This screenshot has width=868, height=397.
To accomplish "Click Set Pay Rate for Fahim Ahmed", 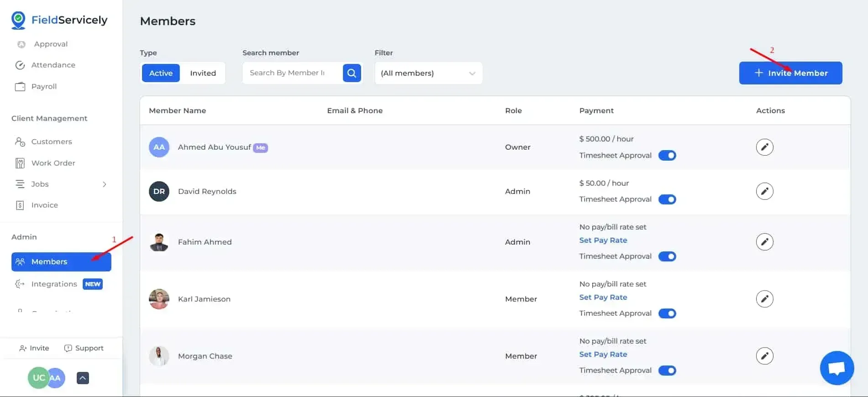I will pos(603,240).
